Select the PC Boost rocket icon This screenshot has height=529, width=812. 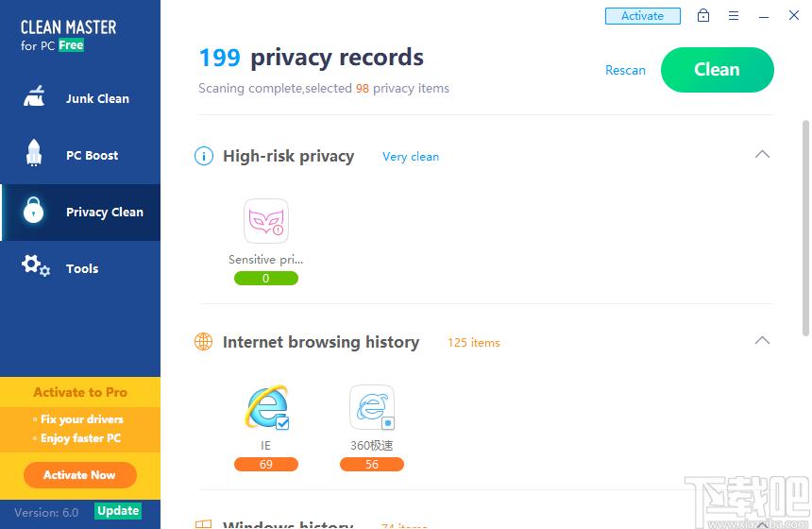click(34, 153)
